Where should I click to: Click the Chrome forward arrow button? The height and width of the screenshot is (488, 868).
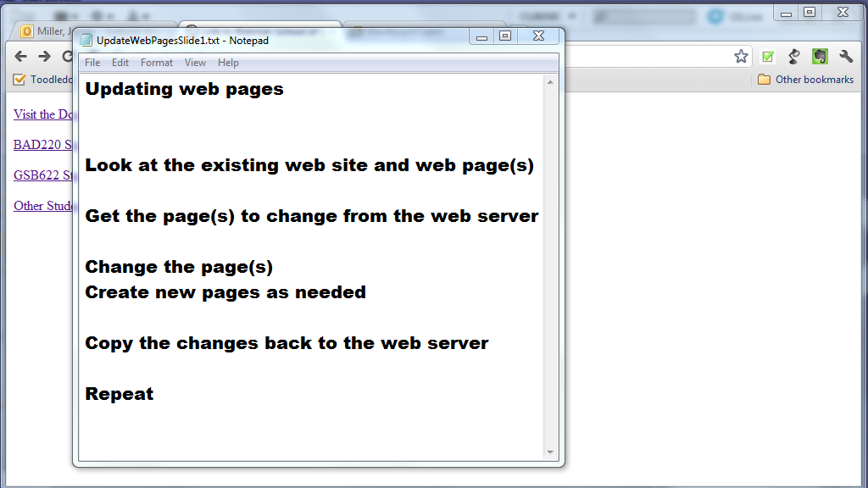pos(44,57)
